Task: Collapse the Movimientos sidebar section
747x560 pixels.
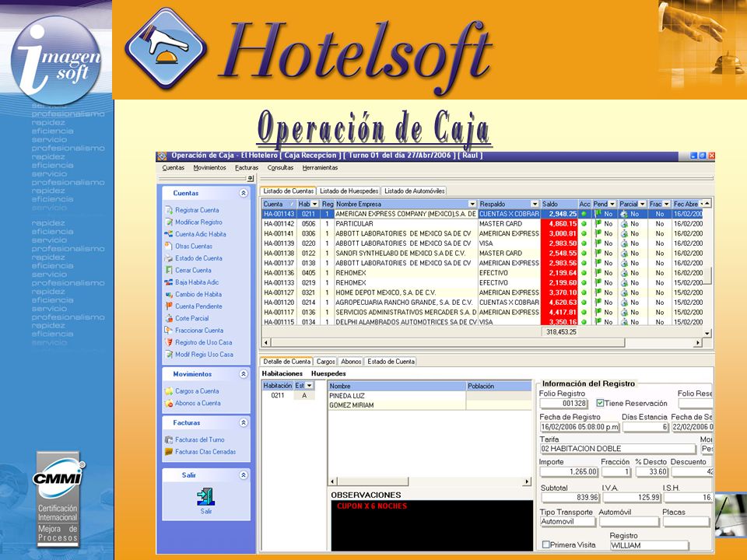Action: [244, 374]
